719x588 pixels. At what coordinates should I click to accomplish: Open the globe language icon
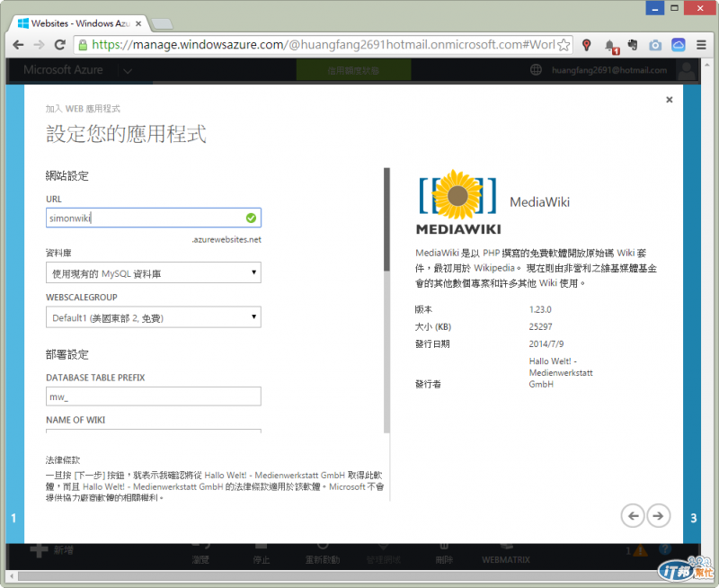(536, 70)
